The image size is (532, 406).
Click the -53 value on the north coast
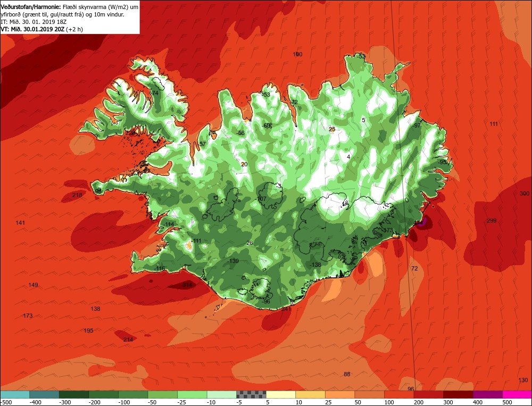(x=266, y=95)
